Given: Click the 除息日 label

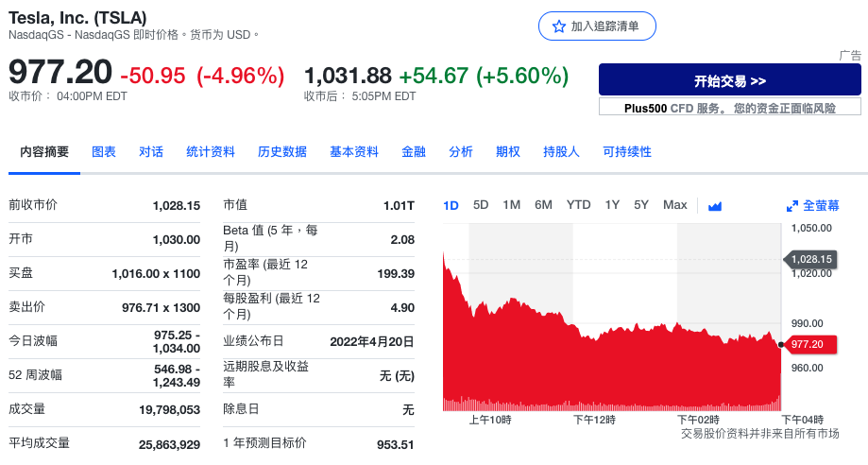Looking at the screenshot, I should click(x=241, y=409).
